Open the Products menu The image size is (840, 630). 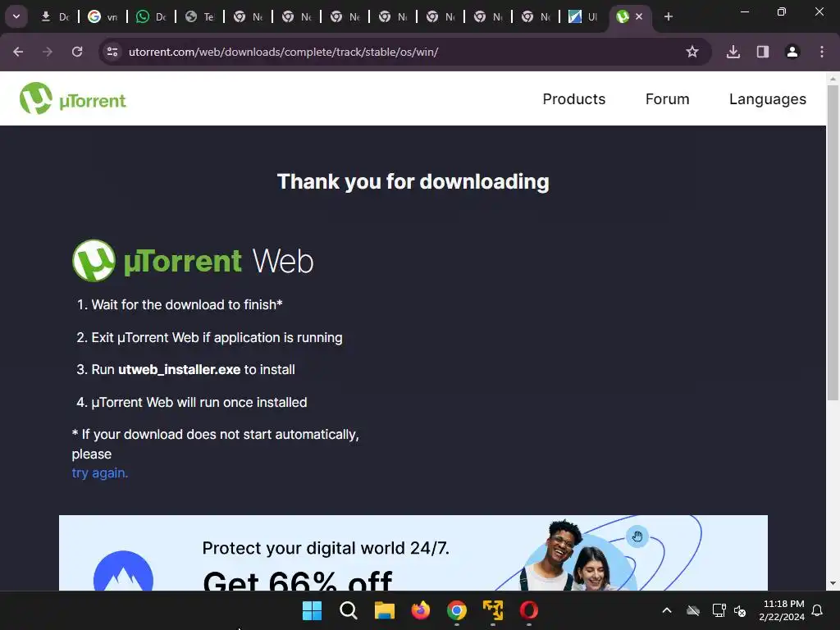pos(573,99)
